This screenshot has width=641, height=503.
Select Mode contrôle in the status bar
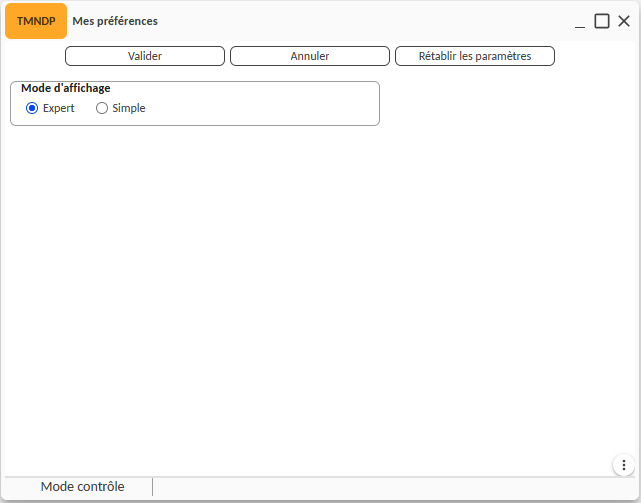tap(82, 487)
